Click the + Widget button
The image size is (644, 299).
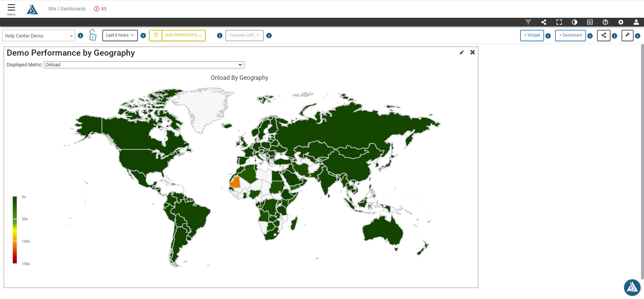click(x=532, y=35)
